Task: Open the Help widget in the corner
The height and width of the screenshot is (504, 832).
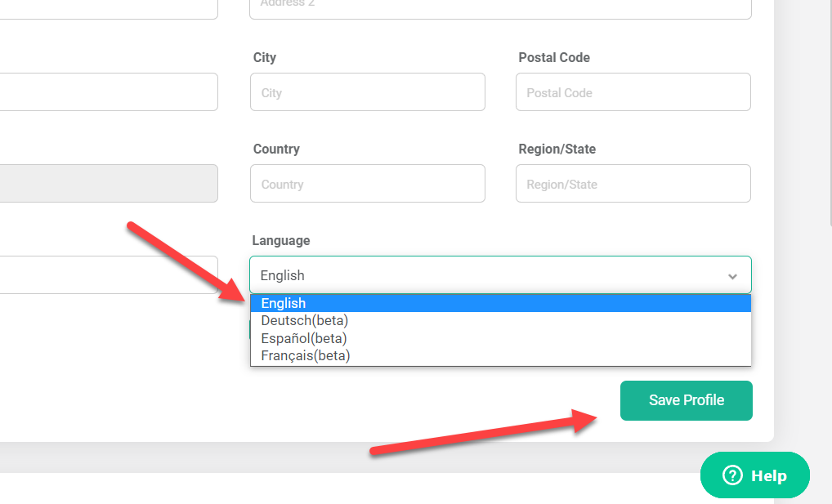Action: pos(754,475)
